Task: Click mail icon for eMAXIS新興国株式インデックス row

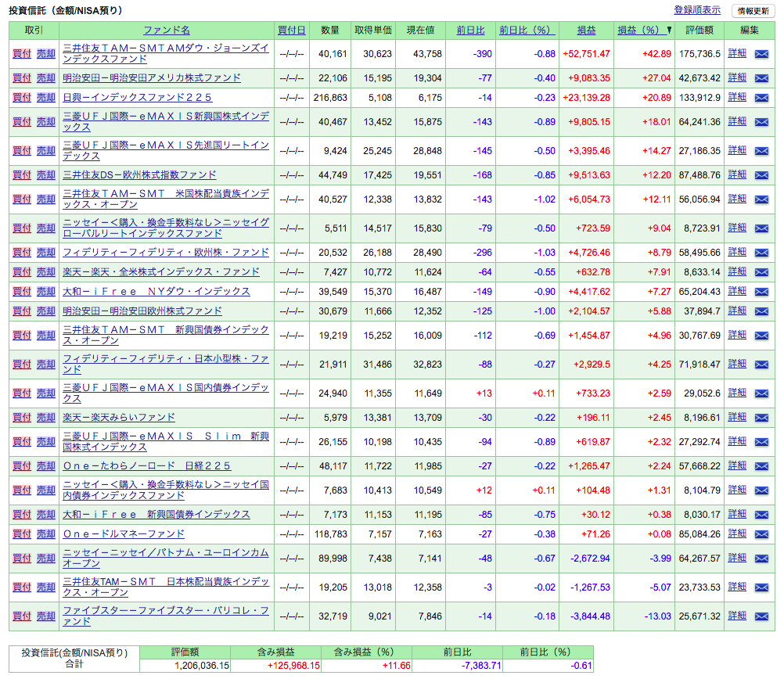Action: coord(761,122)
